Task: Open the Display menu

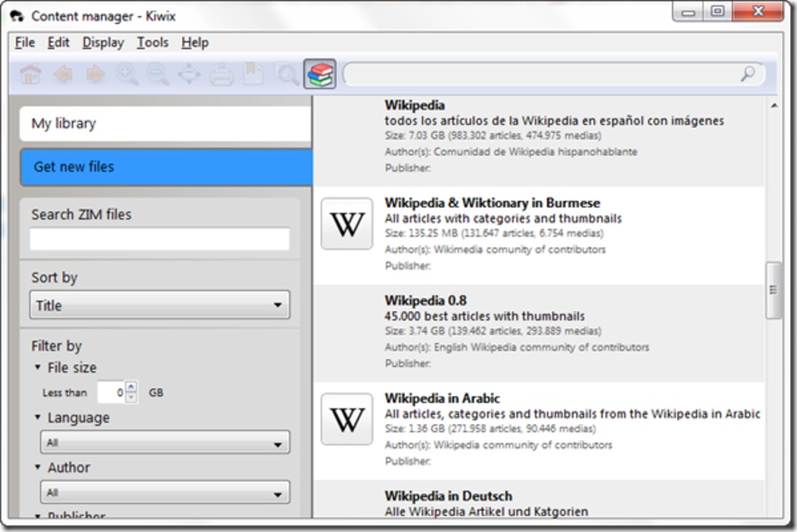Action: tap(103, 43)
